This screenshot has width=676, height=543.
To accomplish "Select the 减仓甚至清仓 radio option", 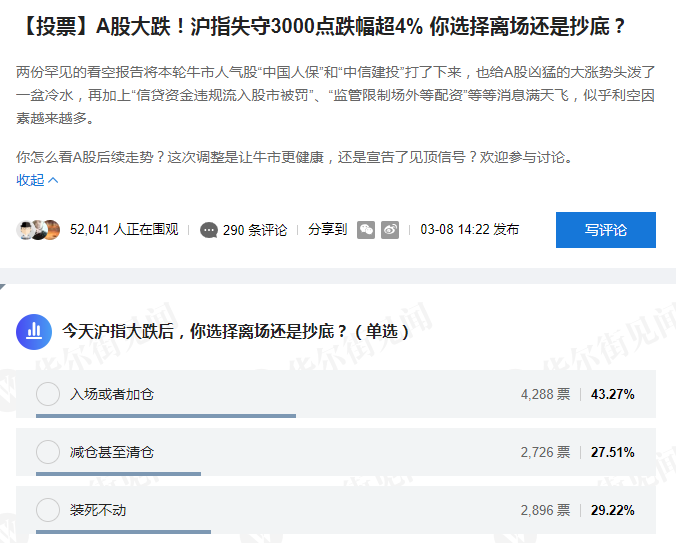I will tap(48, 452).
